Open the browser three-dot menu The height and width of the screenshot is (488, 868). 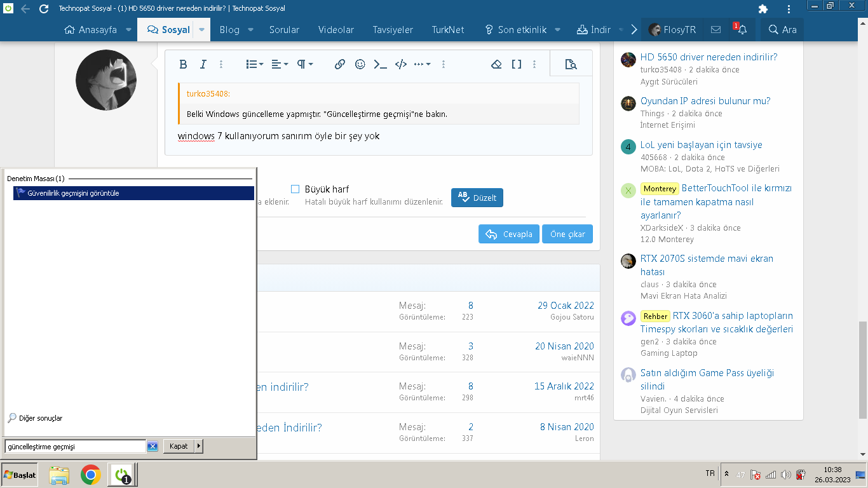[789, 9]
